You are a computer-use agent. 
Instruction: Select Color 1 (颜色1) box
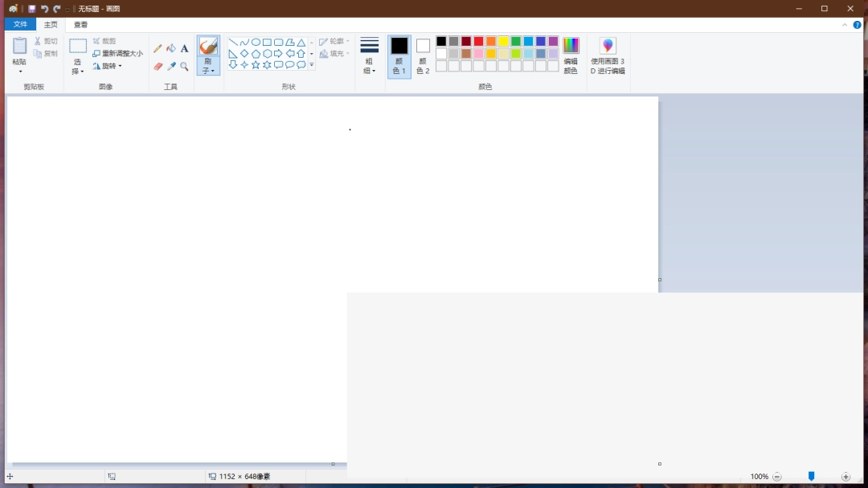[399, 56]
